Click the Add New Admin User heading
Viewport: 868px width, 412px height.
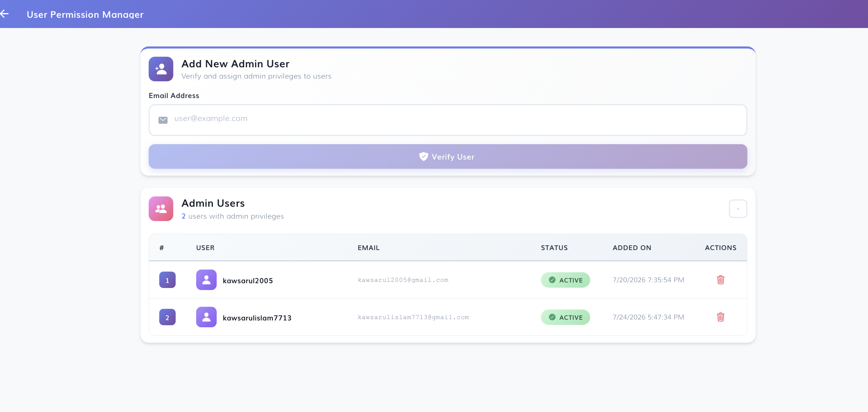click(235, 64)
